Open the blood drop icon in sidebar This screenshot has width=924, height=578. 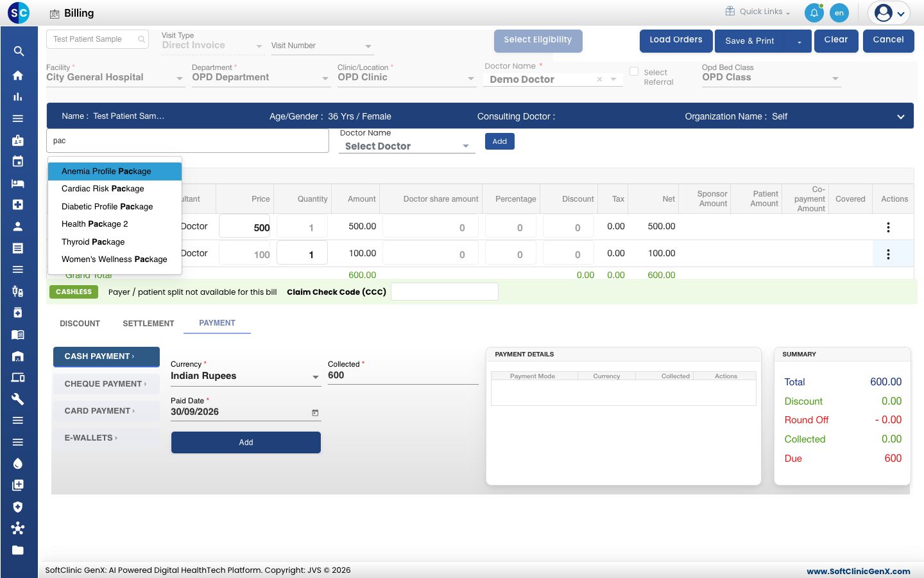click(x=18, y=464)
